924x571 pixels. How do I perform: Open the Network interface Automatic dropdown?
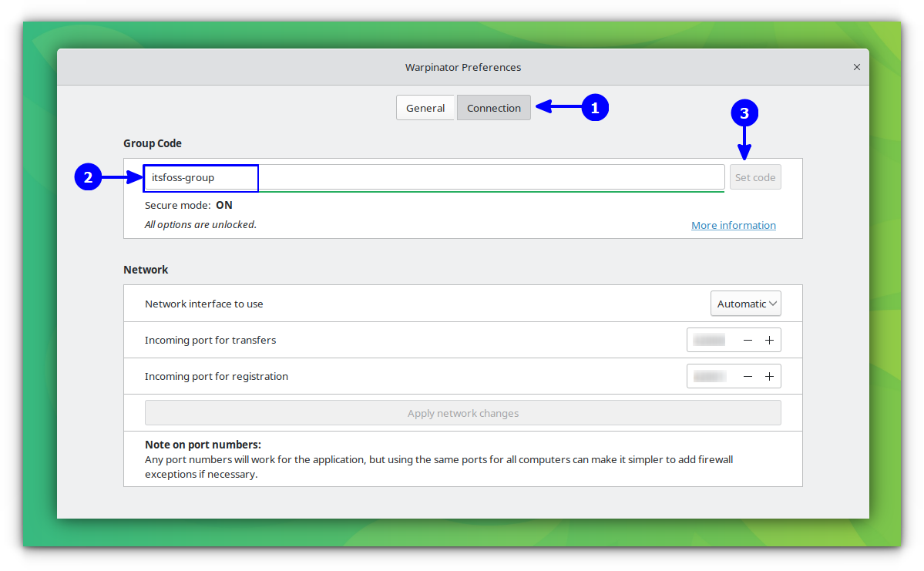(745, 304)
